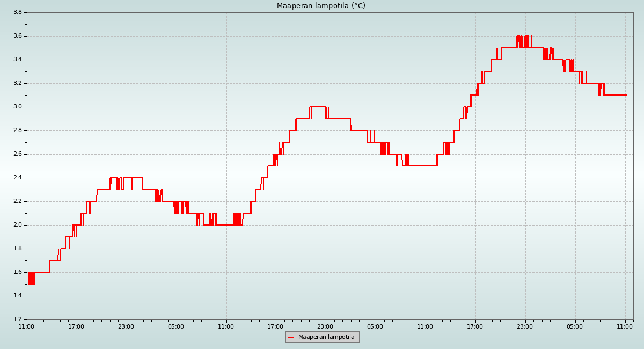Click the red legend line swatch
The image size is (644, 349).
pos(291,337)
